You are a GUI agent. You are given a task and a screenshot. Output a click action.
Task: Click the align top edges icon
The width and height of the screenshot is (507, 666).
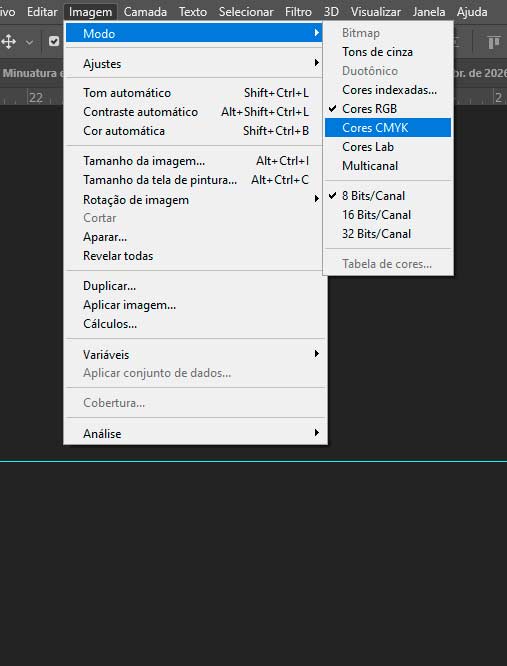(493, 42)
